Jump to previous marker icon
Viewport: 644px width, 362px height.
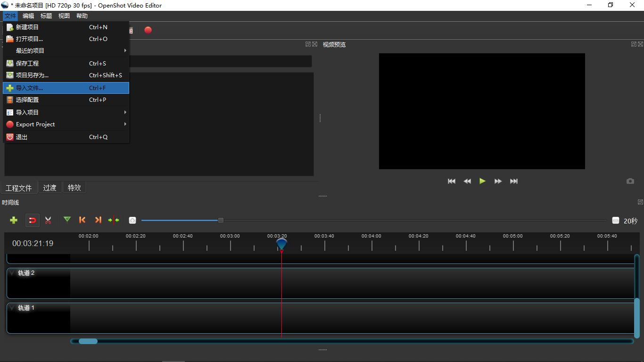pos(83,220)
